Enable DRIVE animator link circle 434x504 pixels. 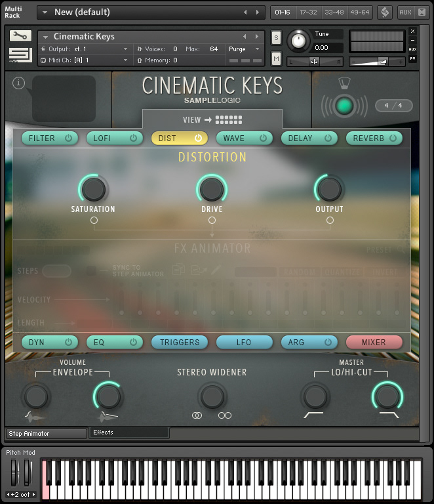pyautogui.click(x=212, y=220)
